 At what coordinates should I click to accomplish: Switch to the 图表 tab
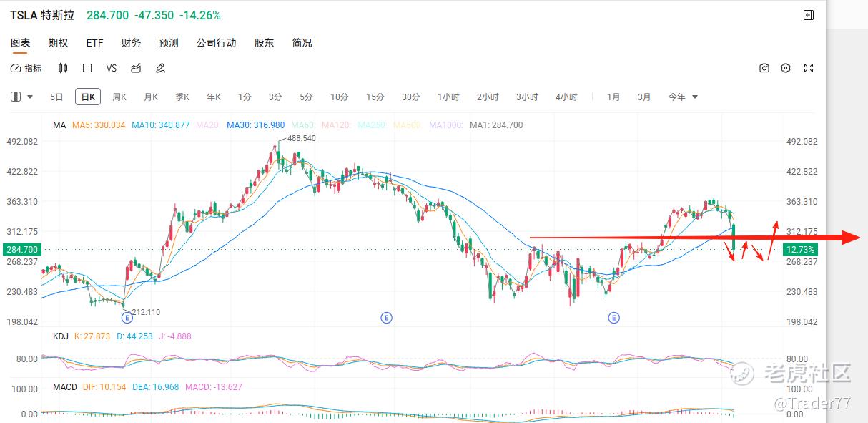pos(20,43)
